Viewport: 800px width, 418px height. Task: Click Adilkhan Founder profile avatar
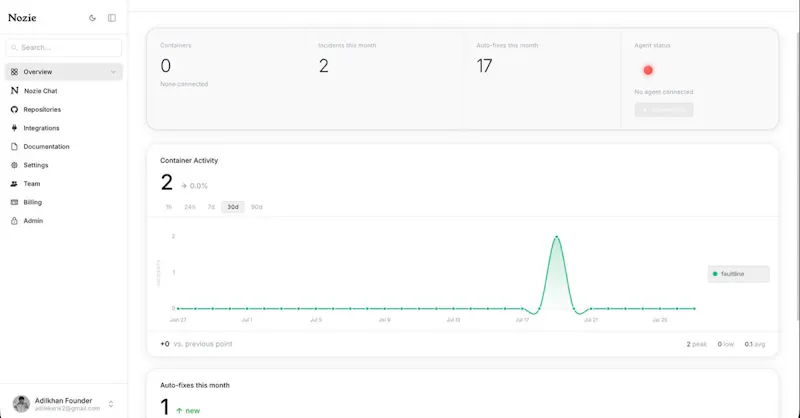pyautogui.click(x=21, y=404)
